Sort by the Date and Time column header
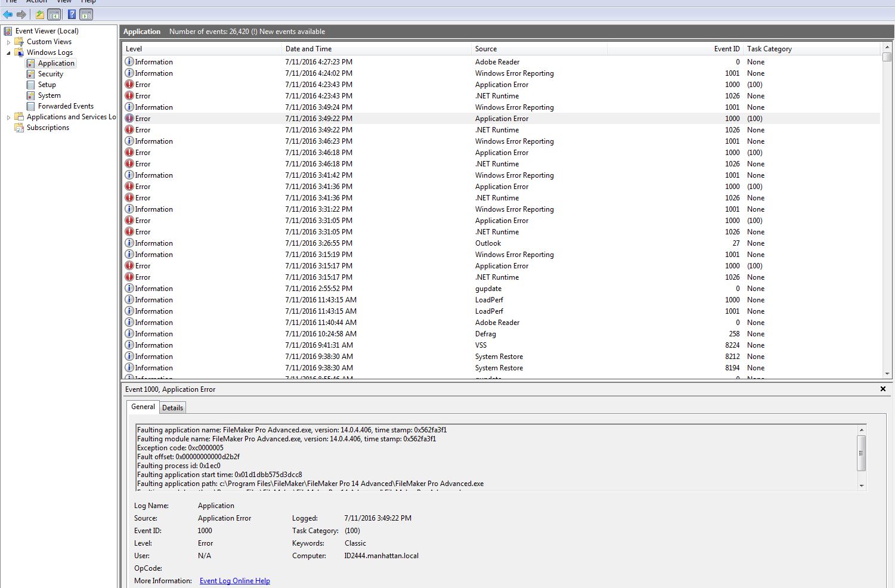 point(376,49)
